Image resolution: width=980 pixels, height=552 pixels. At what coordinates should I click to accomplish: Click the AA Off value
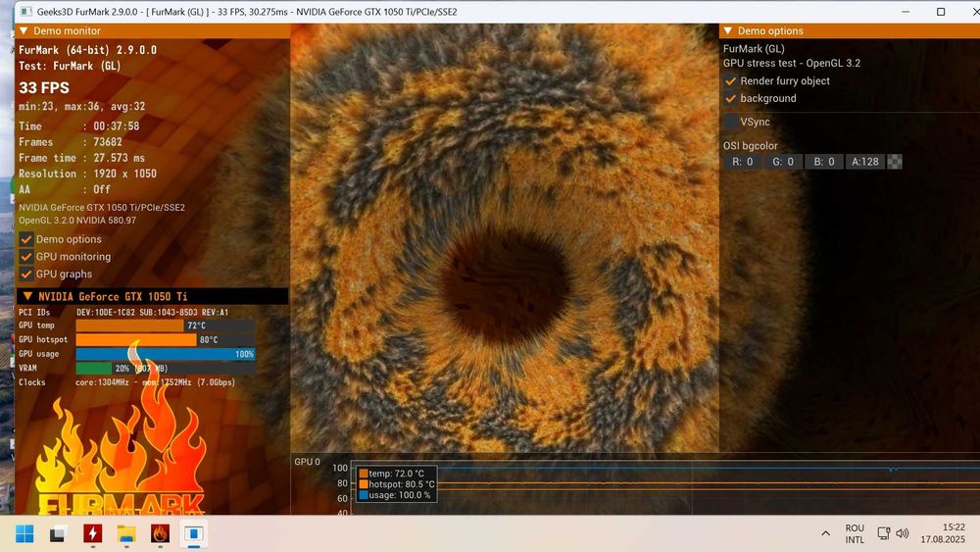(x=101, y=189)
